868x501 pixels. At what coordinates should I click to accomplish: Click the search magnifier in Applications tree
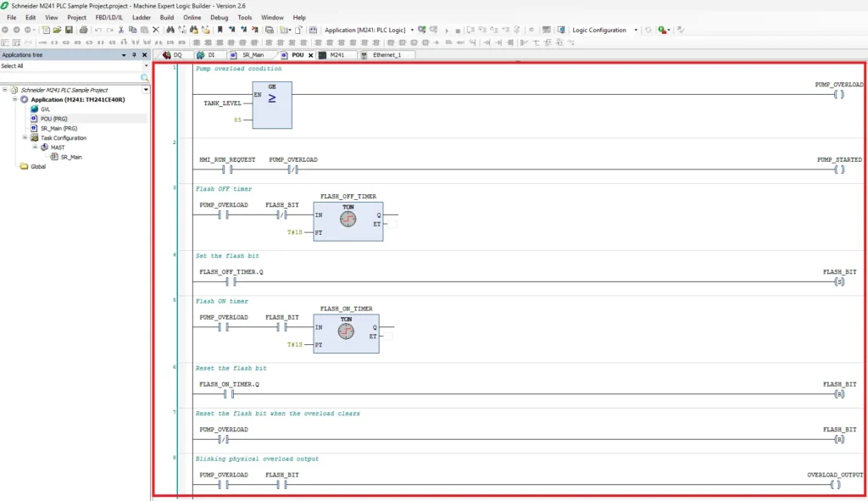point(144,77)
